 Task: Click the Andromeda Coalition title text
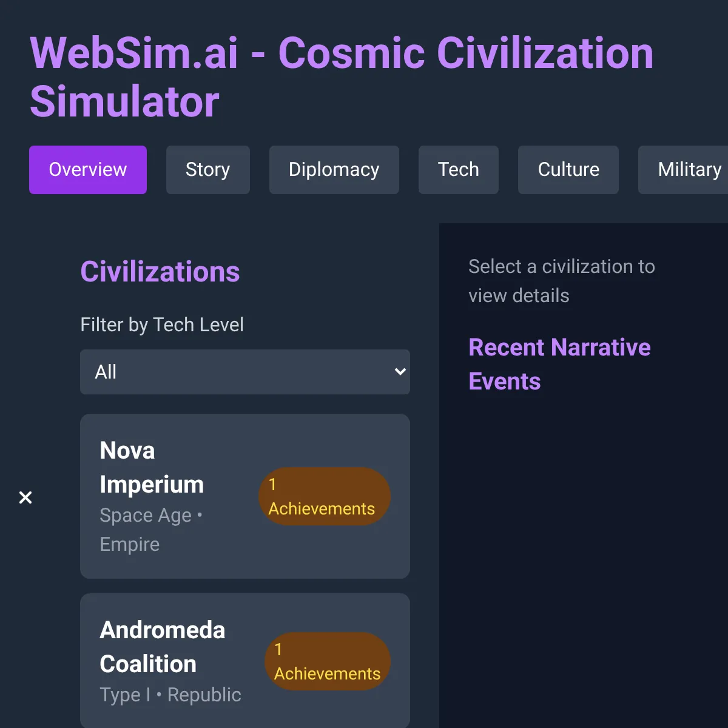[163, 647]
